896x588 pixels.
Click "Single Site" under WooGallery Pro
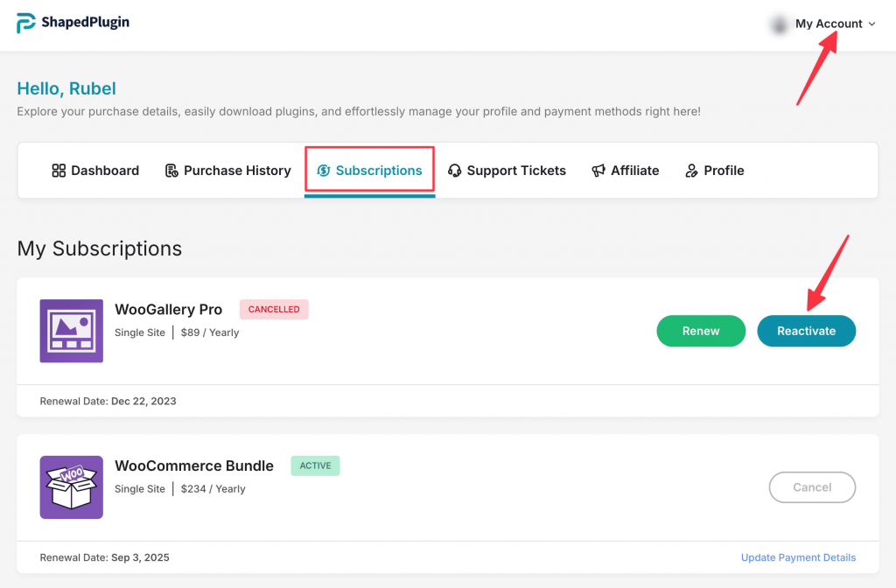tap(140, 332)
